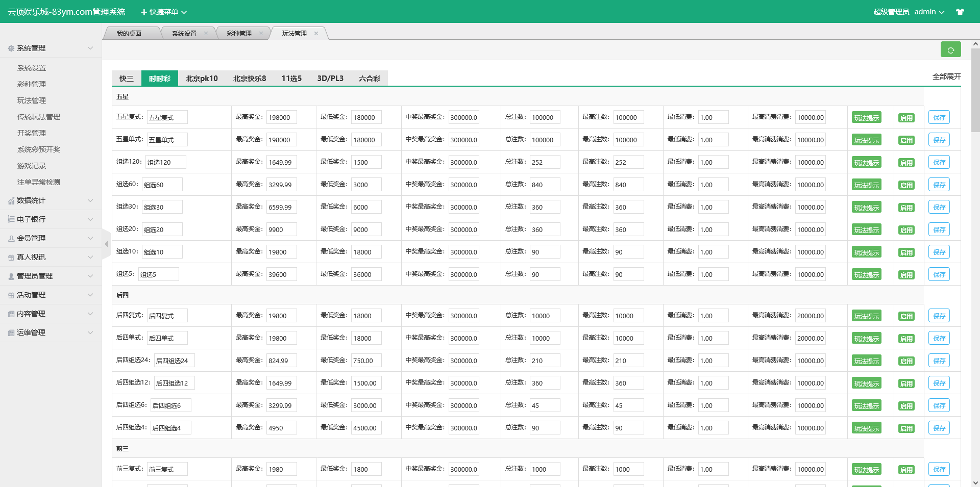Toggle 启用 status for 组选60

coord(906,185)
